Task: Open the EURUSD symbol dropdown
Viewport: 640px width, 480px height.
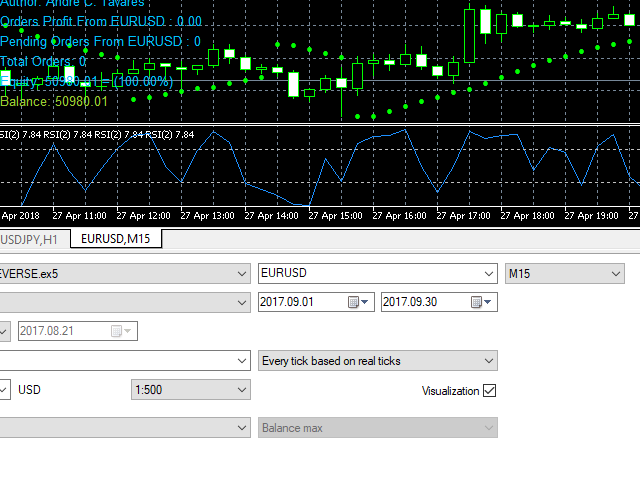Action: (x=377, y=274)
